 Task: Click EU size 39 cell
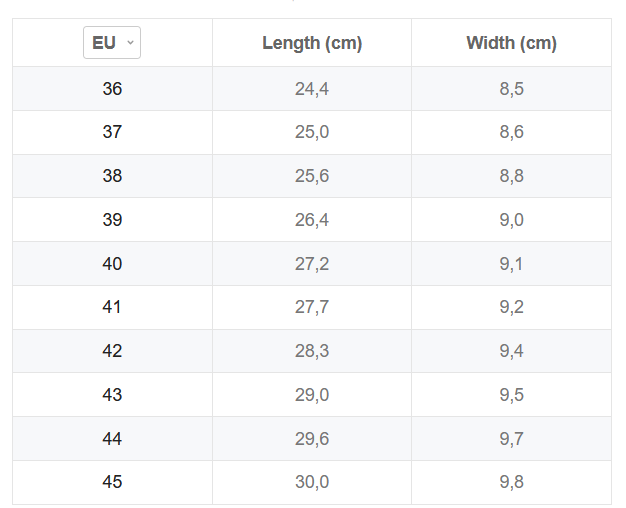tap(112, 220)
